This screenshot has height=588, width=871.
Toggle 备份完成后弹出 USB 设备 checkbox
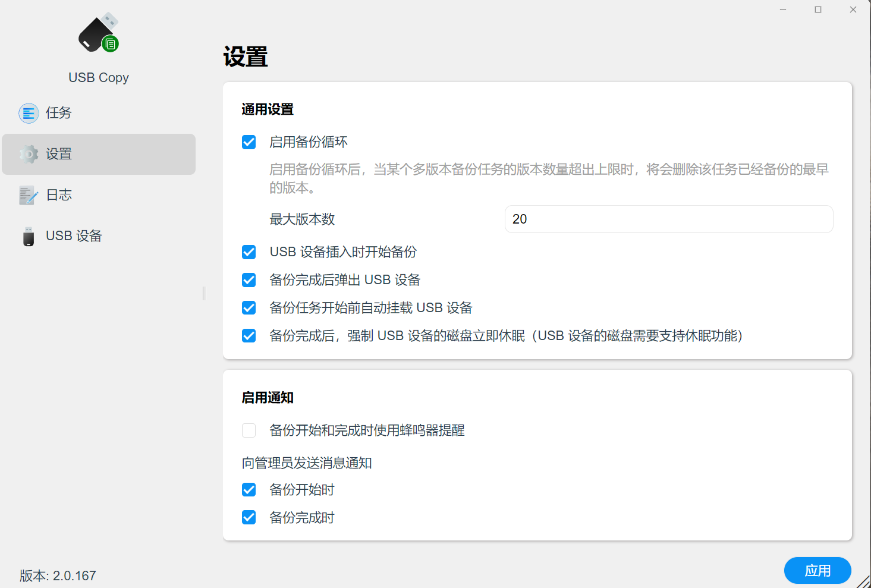point(249,280)
